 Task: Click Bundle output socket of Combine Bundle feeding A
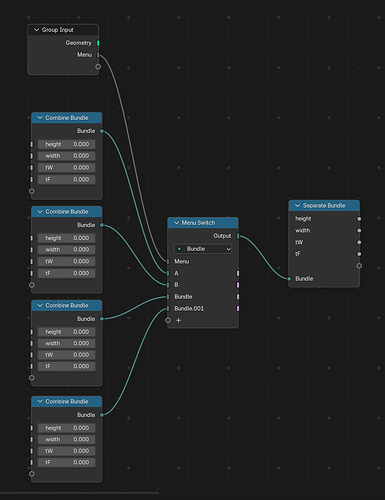102,131
